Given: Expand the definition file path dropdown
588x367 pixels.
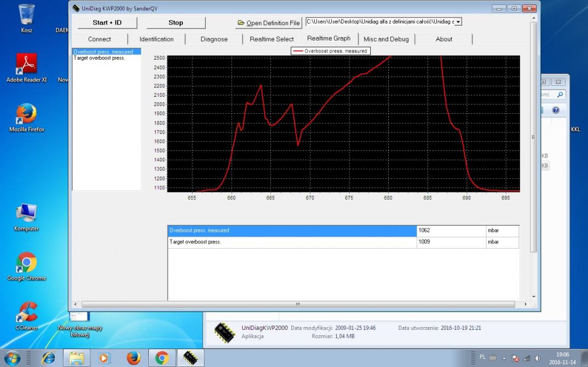Looking at the screenshot, I should [458, 22].
